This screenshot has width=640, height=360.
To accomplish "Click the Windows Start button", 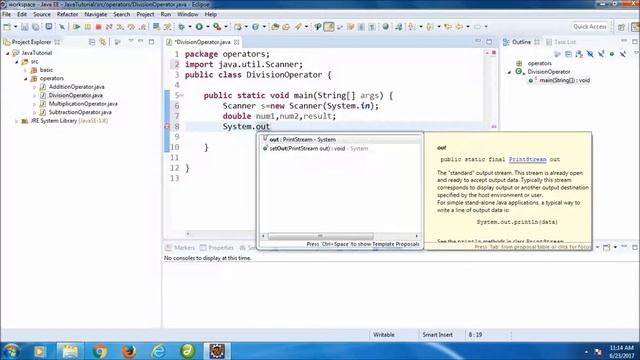I will 11,351.
